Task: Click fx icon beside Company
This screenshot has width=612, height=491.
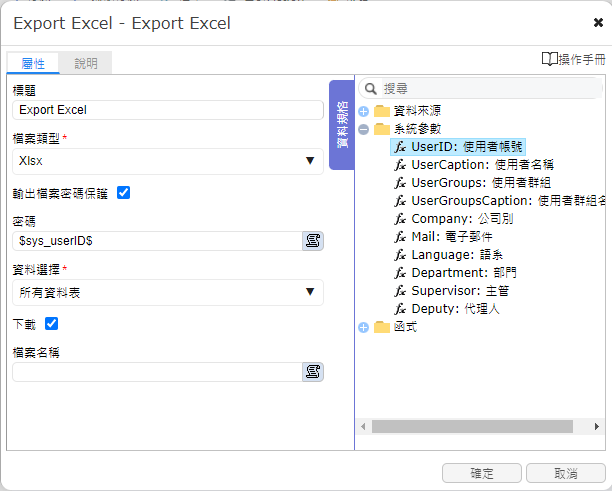Action: pyautogui.click(x=400, y=219)
